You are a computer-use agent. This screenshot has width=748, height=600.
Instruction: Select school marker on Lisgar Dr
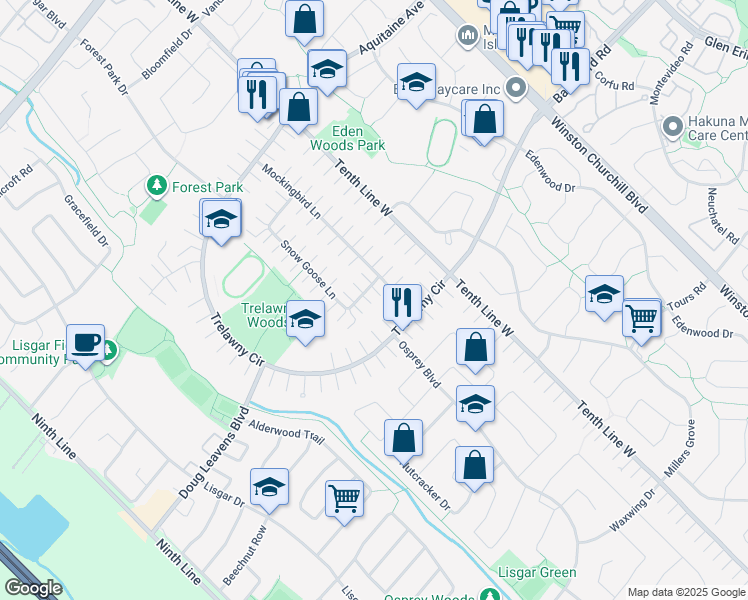click(270, 489)
